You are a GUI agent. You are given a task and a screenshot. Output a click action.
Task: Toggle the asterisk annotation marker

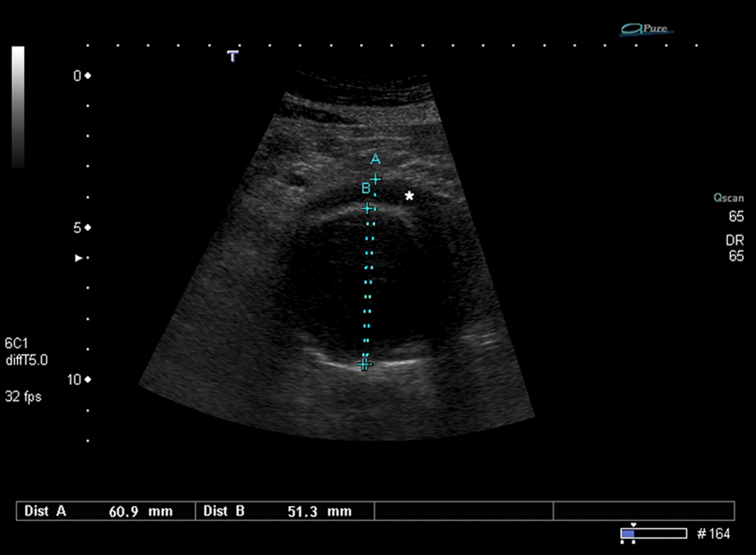click(x=408, y=196)
